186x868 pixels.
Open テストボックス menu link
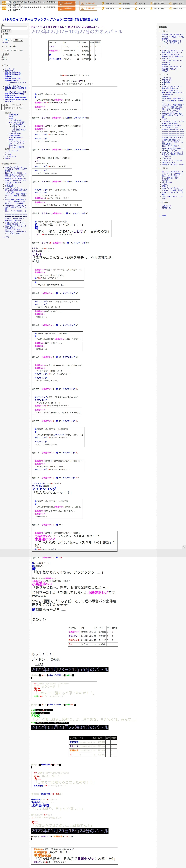[10, 156]
